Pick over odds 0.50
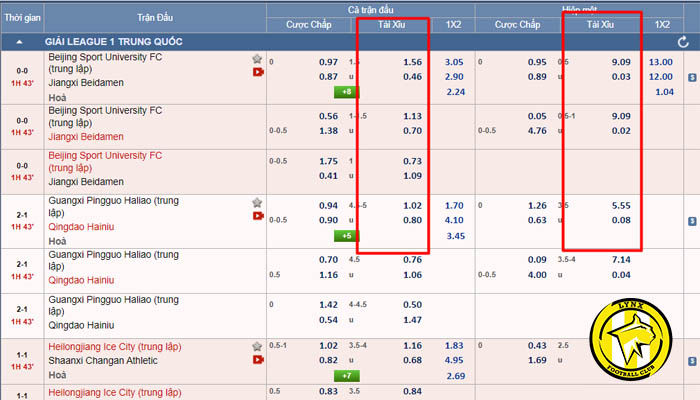The width and height of the screenshot is (700, 400). [x=412, y=305]
